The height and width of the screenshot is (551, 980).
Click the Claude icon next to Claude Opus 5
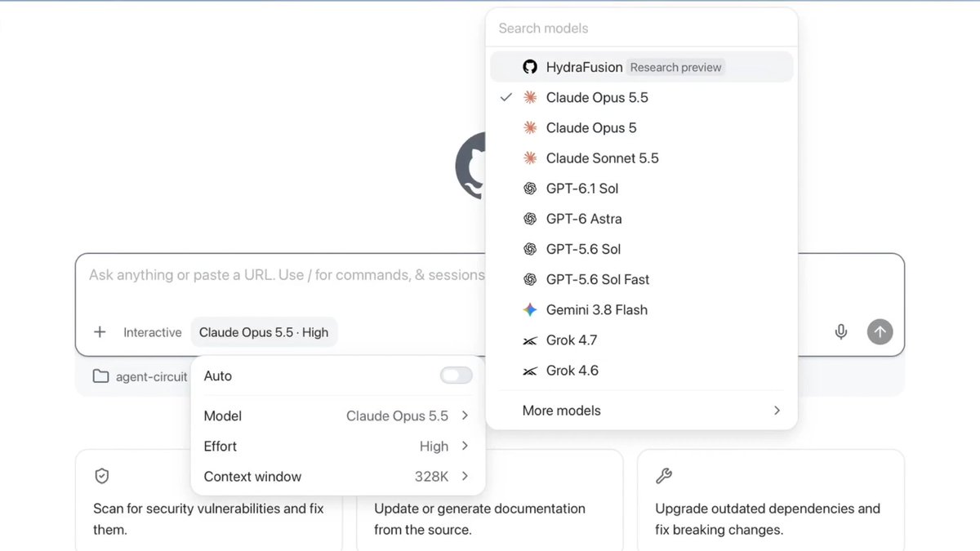click(530, 127)
